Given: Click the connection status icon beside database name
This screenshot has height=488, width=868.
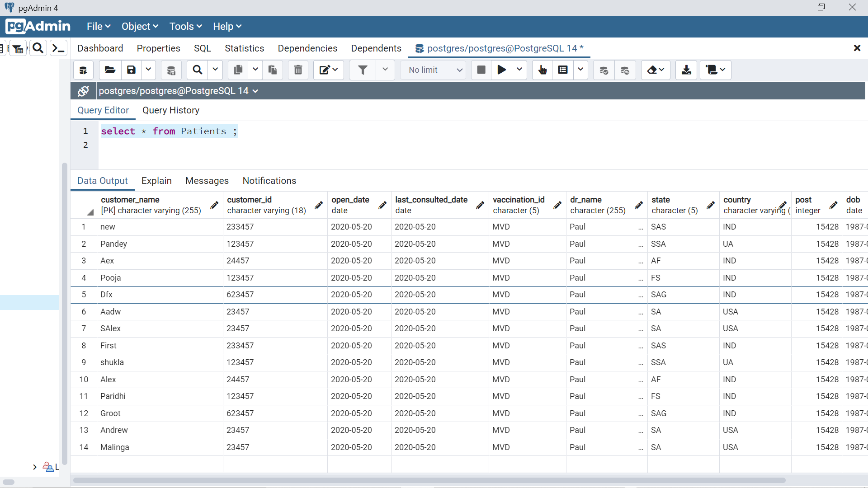Looking at the screenshot, I should pos(83,91).
